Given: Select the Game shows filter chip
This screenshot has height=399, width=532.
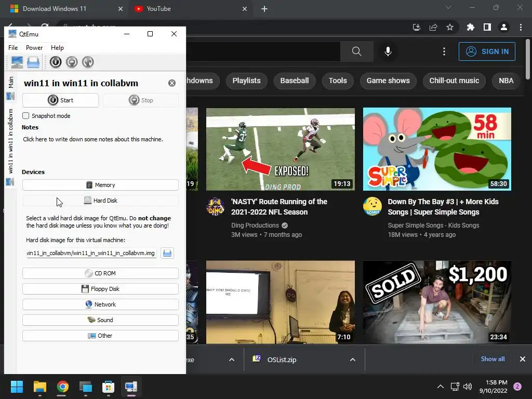Looking at the screenshot, I should point(388,81).
